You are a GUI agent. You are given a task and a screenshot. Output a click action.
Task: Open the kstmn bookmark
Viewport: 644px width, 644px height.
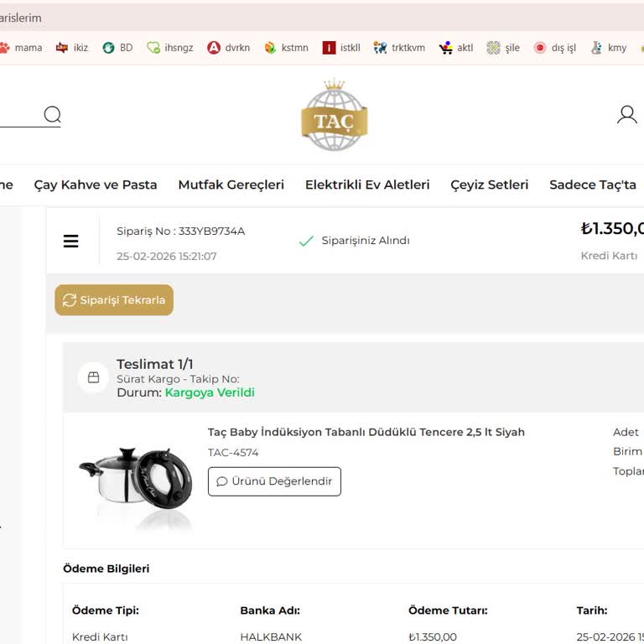point(286,48)
